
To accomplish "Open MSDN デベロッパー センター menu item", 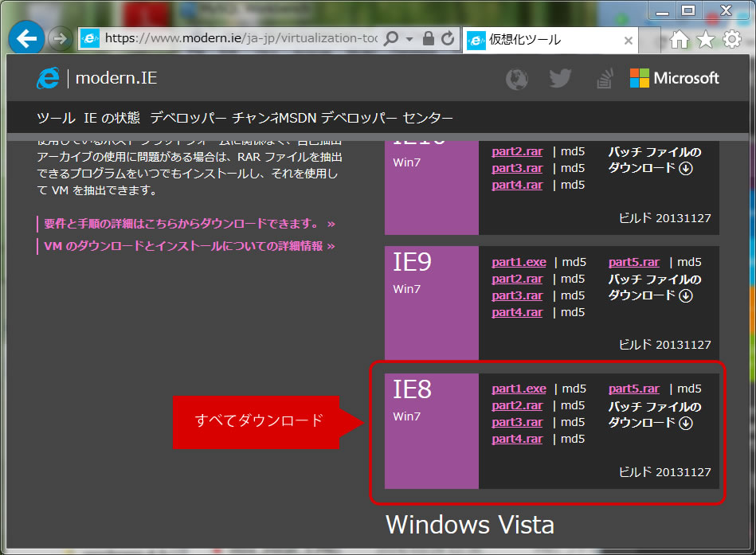I will click(x=366, y=118).
